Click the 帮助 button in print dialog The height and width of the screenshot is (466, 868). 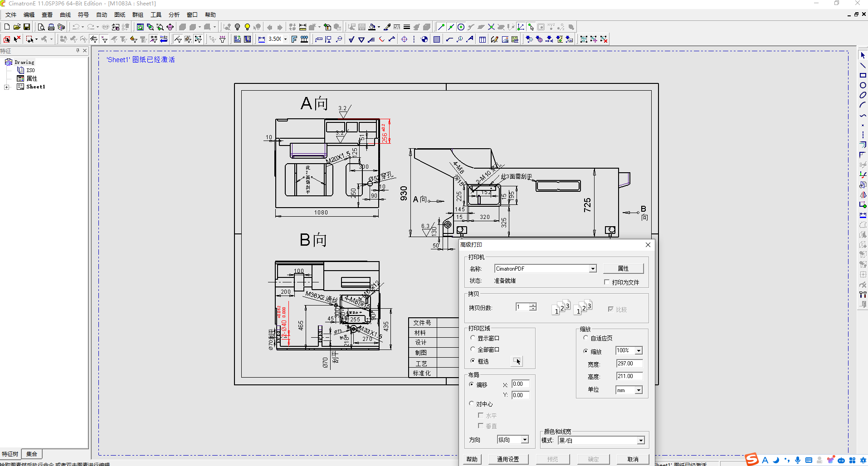[x=472, y=459]
